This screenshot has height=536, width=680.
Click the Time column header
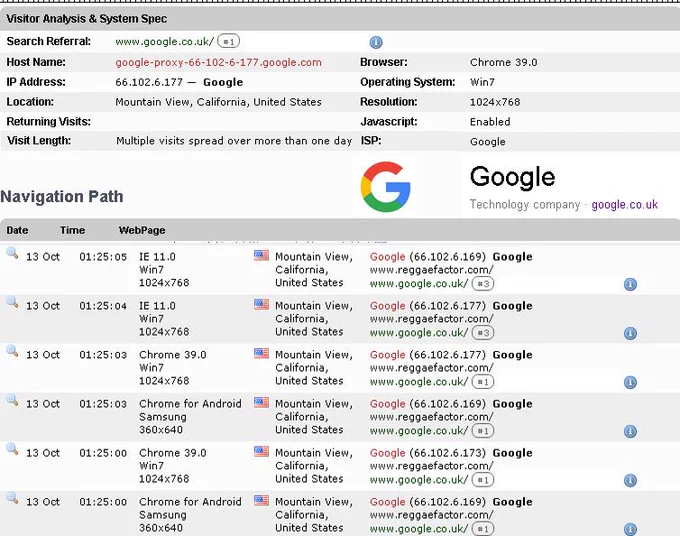click(72, 230)
